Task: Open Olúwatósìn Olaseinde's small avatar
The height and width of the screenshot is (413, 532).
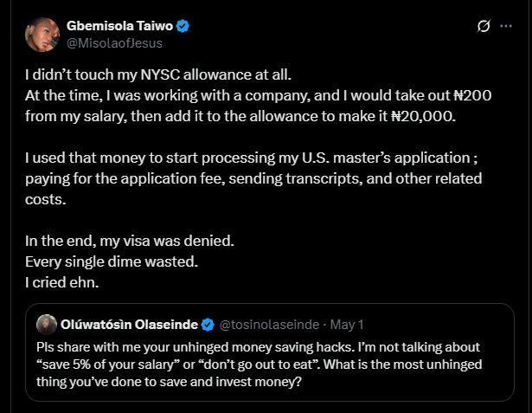Action: (47, 326)
